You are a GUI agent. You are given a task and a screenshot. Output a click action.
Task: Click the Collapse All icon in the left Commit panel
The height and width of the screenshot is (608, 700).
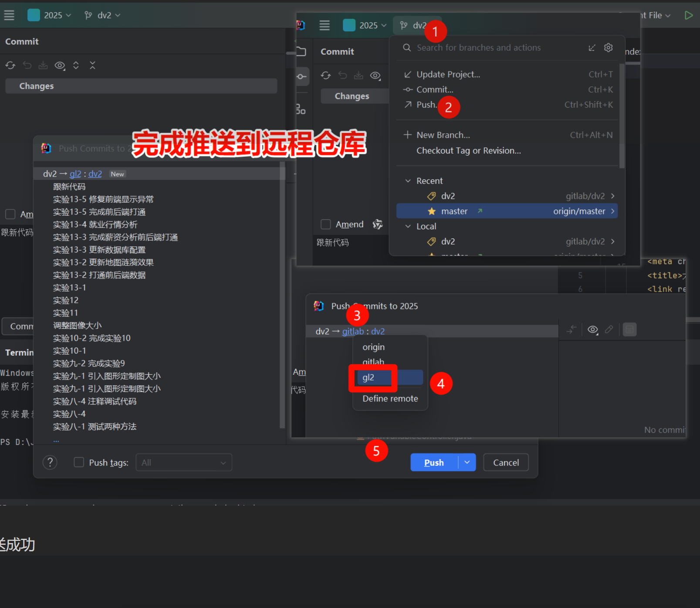[x=92, y=65]
